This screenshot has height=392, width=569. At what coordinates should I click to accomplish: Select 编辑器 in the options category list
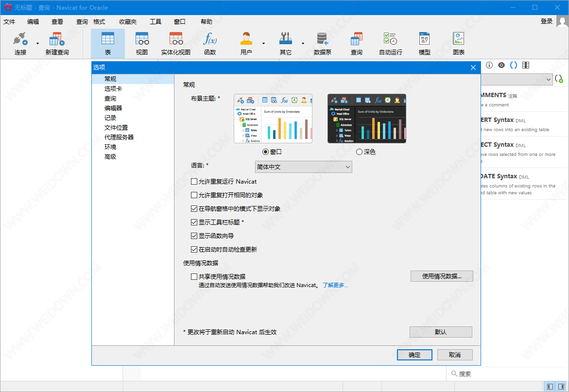[113, 108]
